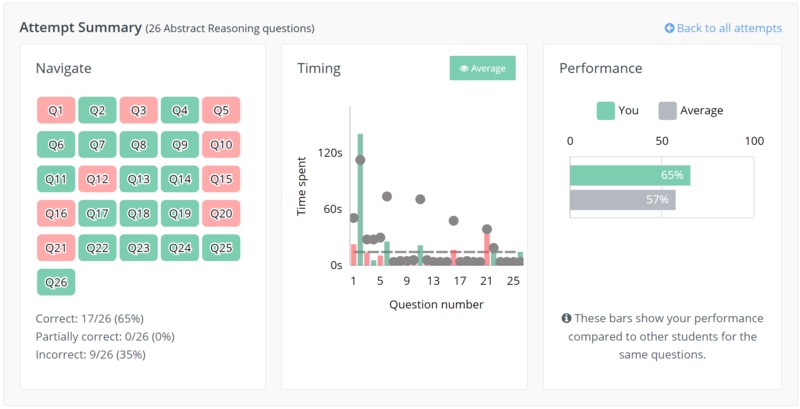Toggle the Average timing visibility button

(x=482, y=68)
